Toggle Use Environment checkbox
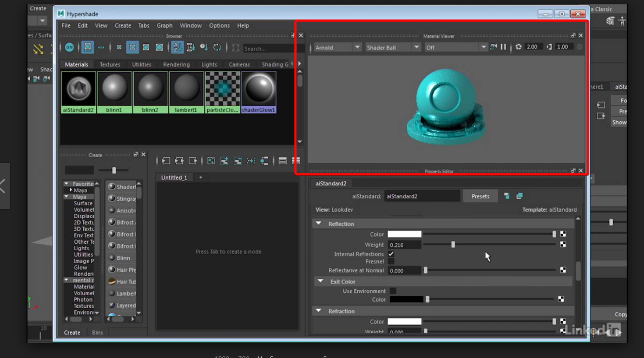This screenshot has height=358, width=644. coord(393,291)
